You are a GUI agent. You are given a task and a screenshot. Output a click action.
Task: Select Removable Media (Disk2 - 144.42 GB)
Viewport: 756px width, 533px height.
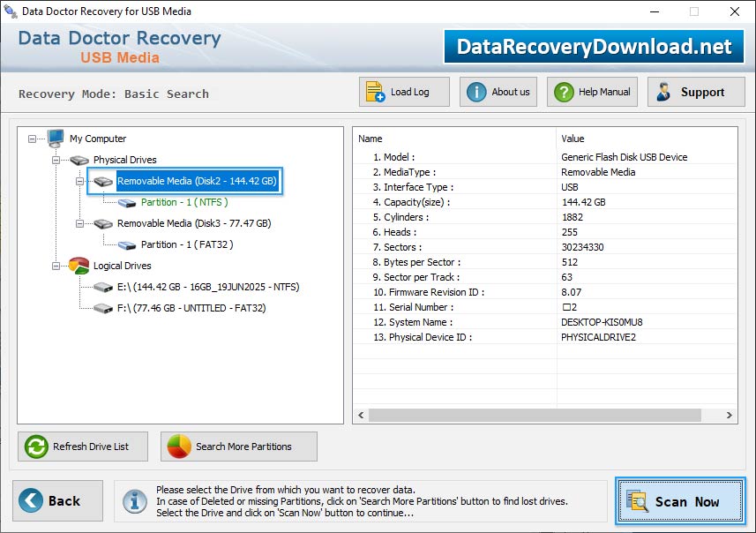point(197,181)
